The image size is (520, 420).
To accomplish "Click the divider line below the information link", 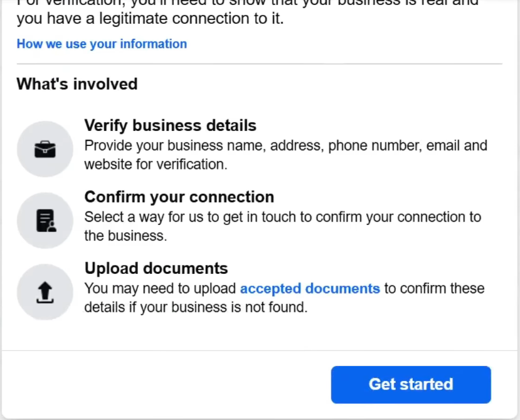I will 259,64.
